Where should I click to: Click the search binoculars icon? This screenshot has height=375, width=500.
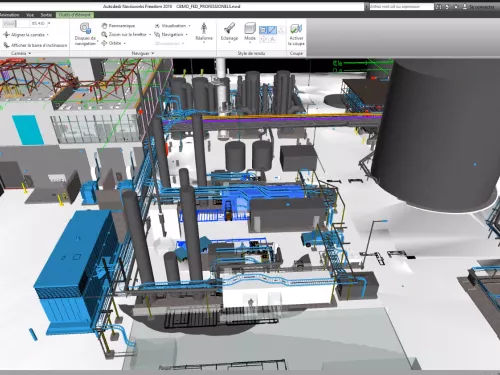(x=439, y=7)
